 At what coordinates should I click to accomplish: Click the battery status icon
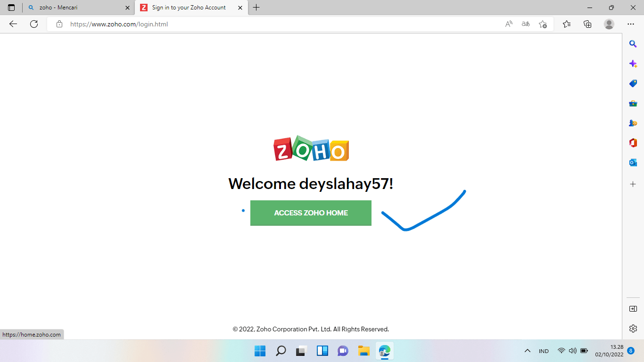click(x=584, y=351)
